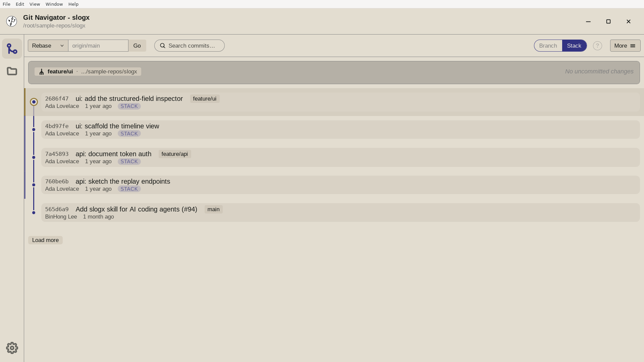Screen dimensions: 644x362
Task: Open the Rebase action dropdown
Action: [x=48, y=46]
